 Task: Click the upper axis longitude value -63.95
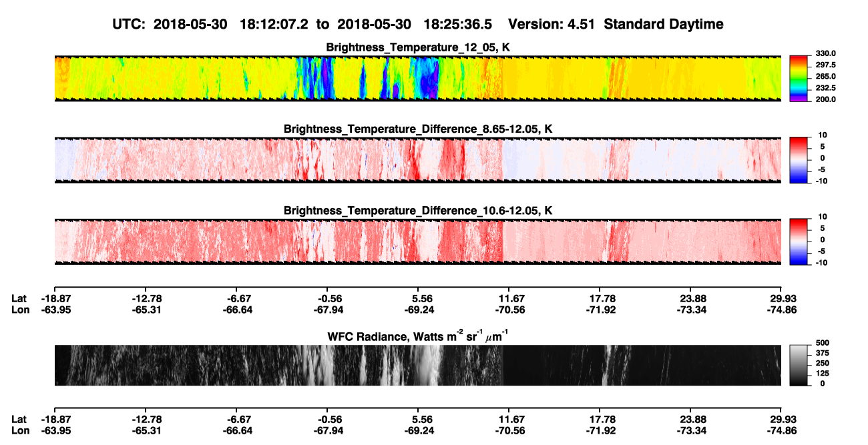[x=55, y=310]
